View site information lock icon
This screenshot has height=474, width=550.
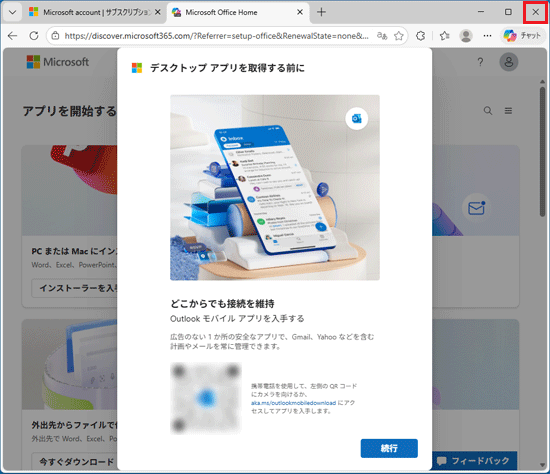point(55,35)
